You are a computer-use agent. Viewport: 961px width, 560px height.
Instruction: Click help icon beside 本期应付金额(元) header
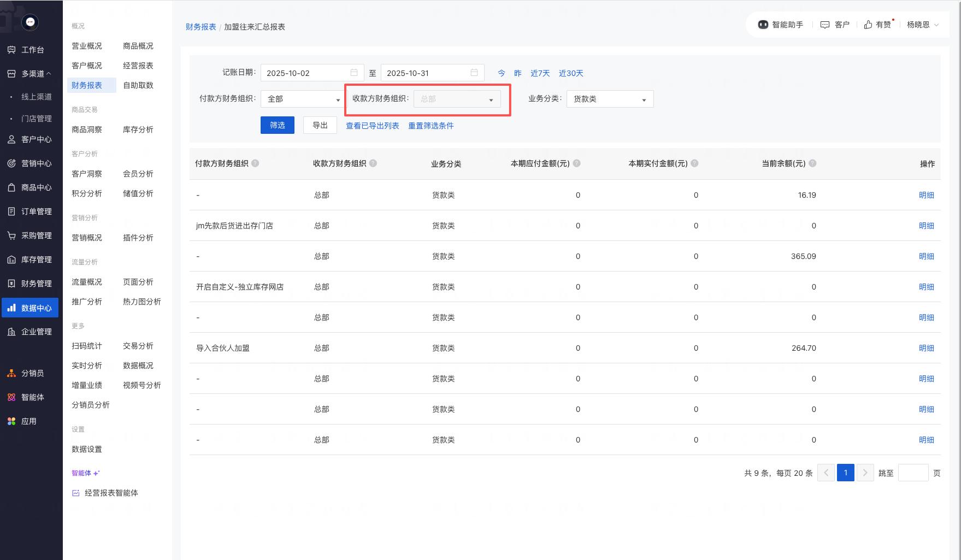point(577,163)
